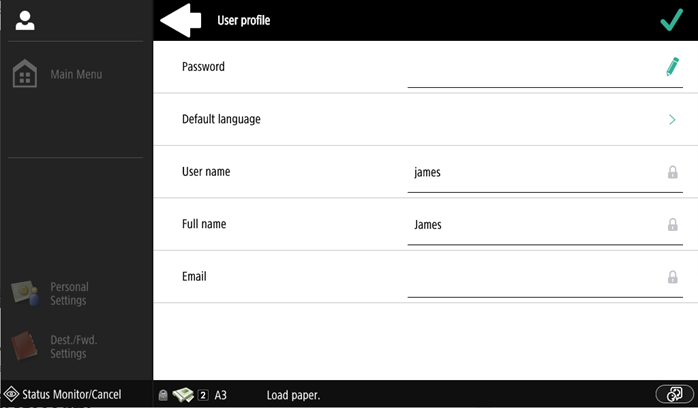This screenshot has height=408, width=698.
Task: Click the Load paper status message
Action: pos(293,395)
